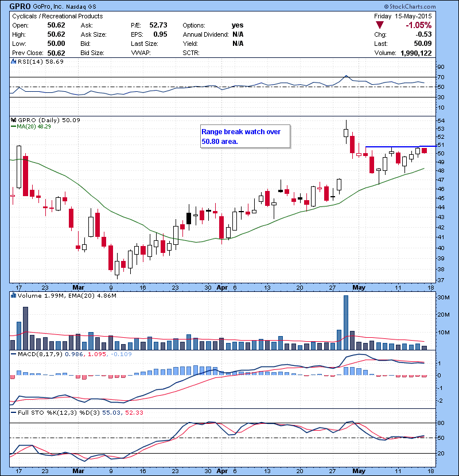Image resolution: width=459 pixels, height=476 pixels.
Task: Select the 'Range break watch' annotation box
Action: (x=245, y=136)
